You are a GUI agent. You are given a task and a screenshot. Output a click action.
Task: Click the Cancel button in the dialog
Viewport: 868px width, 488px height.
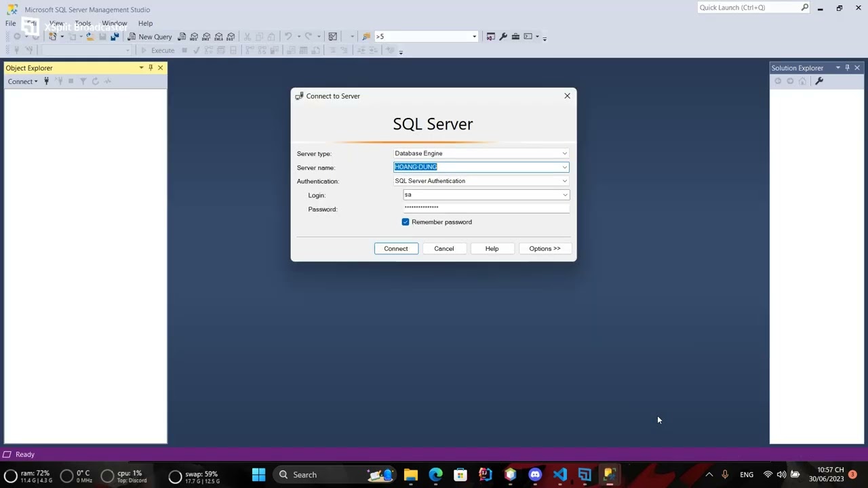pyautogui.click(x=444, y=249)
